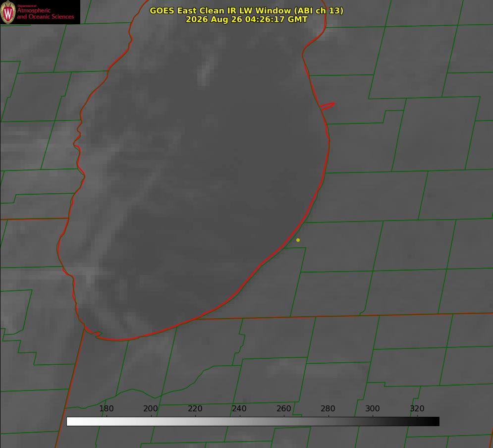Image resolution: width=493 pixels, height=448 pixels.
Task: Click the colorbar label '320'
Action: [x=417, y=408]
